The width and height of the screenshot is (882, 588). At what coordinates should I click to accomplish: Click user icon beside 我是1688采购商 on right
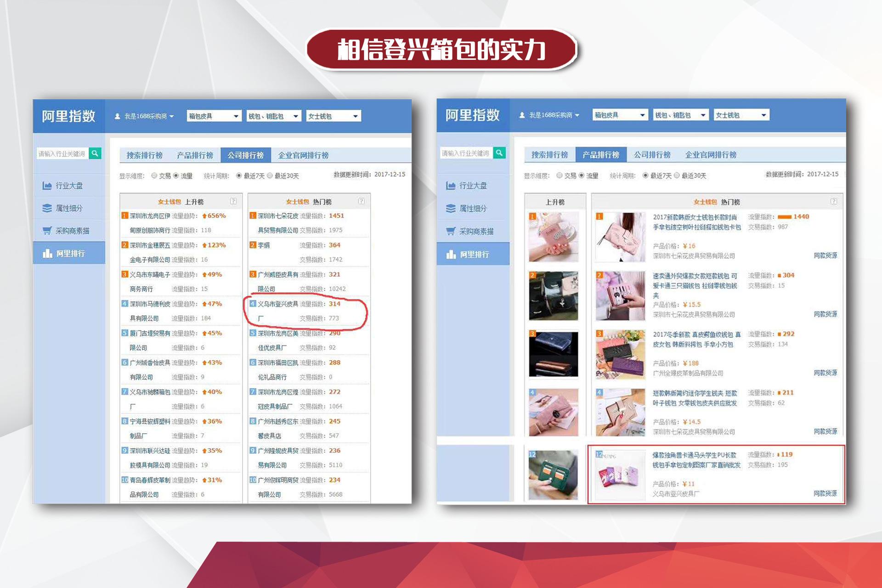[522, 115]
